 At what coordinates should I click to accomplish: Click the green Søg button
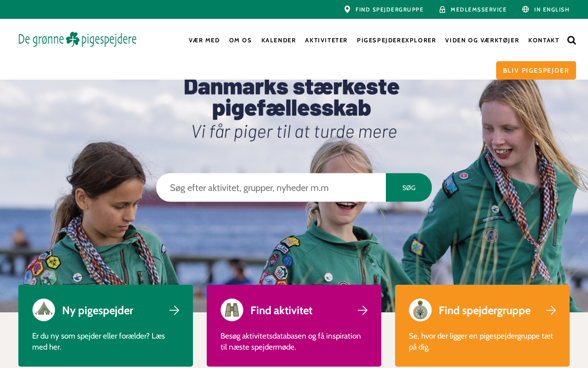click(x=409, y=188)
